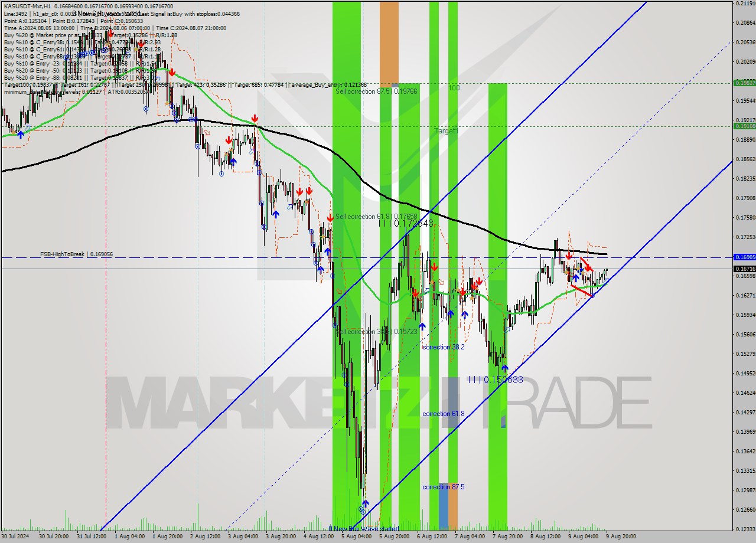Click the green 0.19837 price tag
The width and height of the screenshot is (756, 543).
pyautogui.click(x=744, y=83)
